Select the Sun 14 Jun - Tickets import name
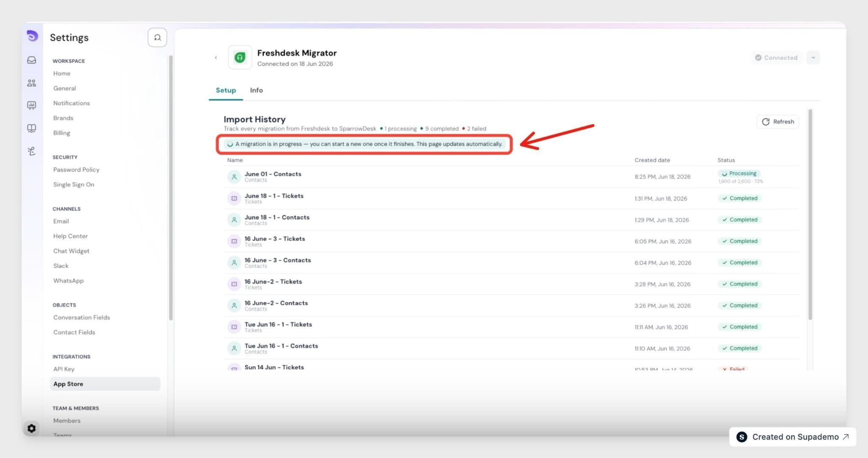The height and width of the screenshot is (458, 868). [x=274, y=367]
